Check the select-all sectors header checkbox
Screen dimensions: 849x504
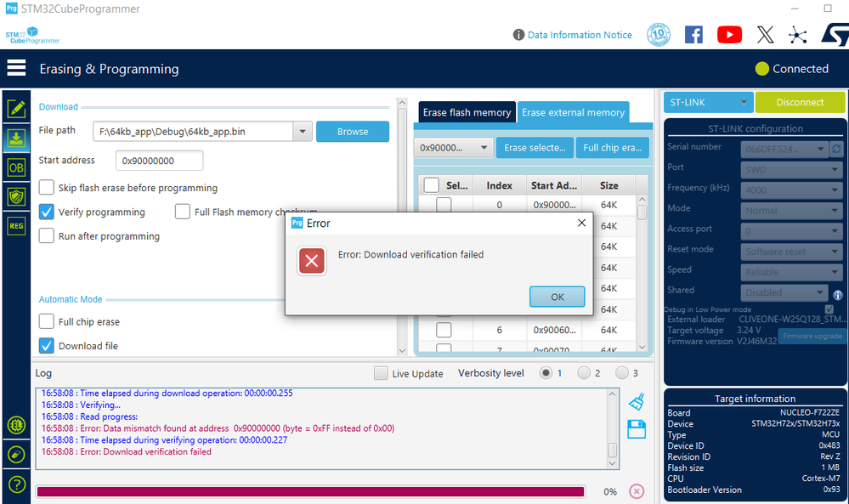tap(432, 185)
